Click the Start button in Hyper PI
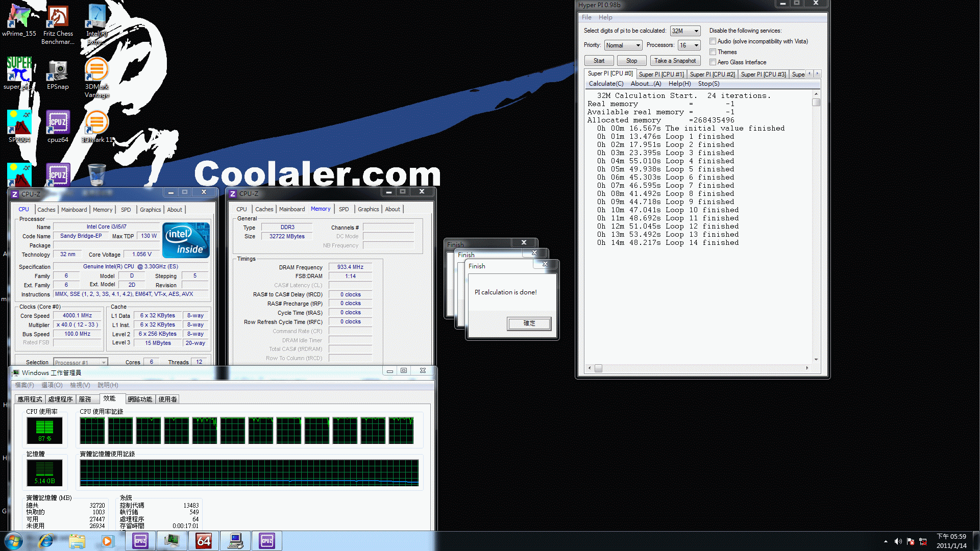Screen dimensions: 980x551 coord(599,61)
